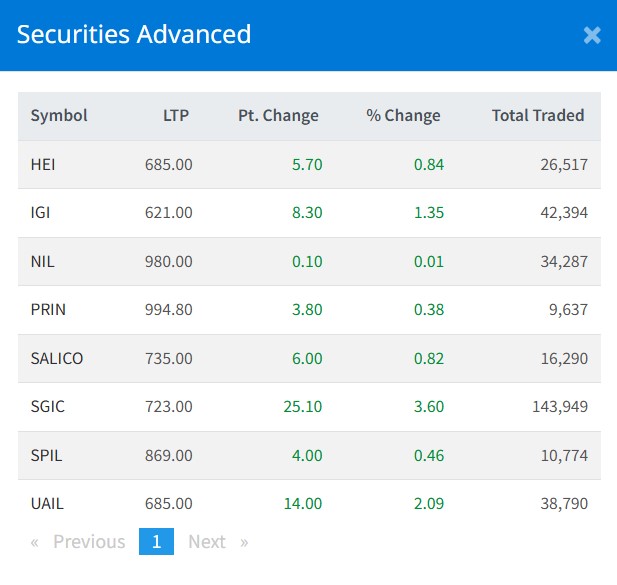Click the HEI symbol row
617x585 pixels.
(x=43, y=164)
